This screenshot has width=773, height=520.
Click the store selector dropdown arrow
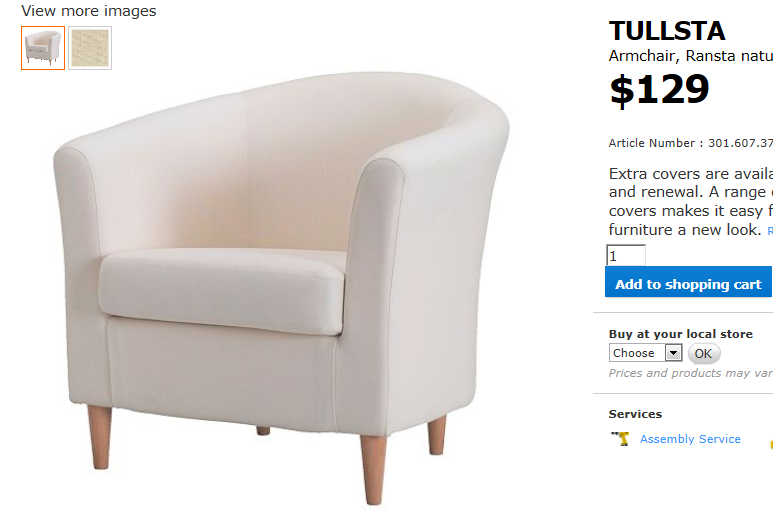click(x=673, y=353)
